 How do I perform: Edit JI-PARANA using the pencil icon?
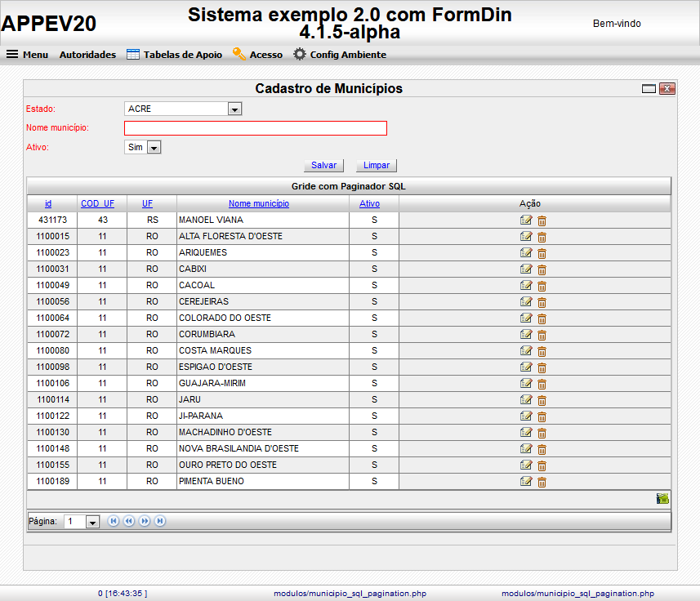point(527,416)
